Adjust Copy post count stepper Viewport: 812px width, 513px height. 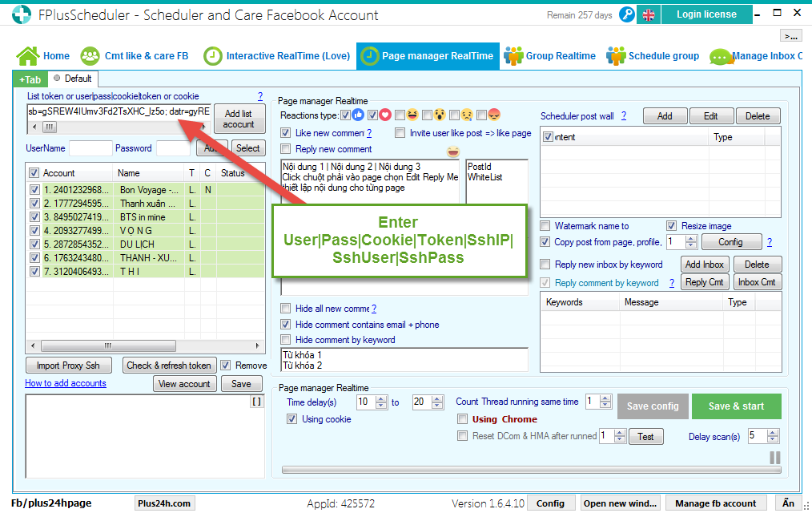(x=691, y=242)
